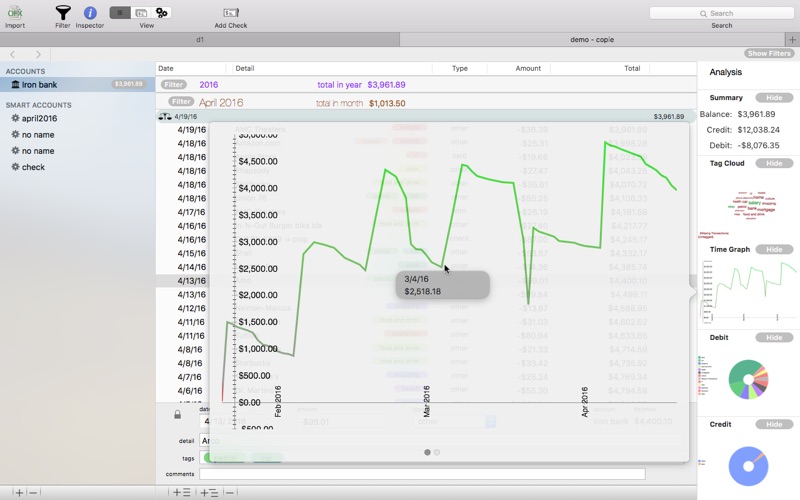800x500 pixels.
Task: Add an account with sidebar plus button
Action: click(x=19, y=493)
